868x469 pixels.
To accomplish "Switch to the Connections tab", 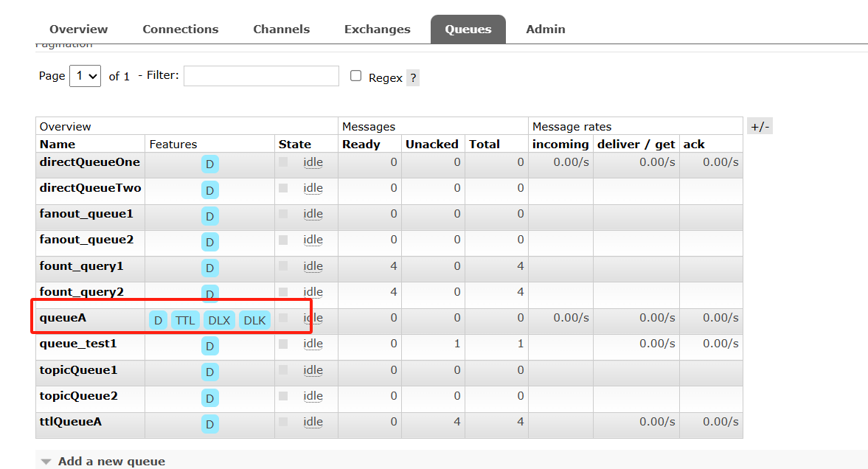I will click(181, 29).
